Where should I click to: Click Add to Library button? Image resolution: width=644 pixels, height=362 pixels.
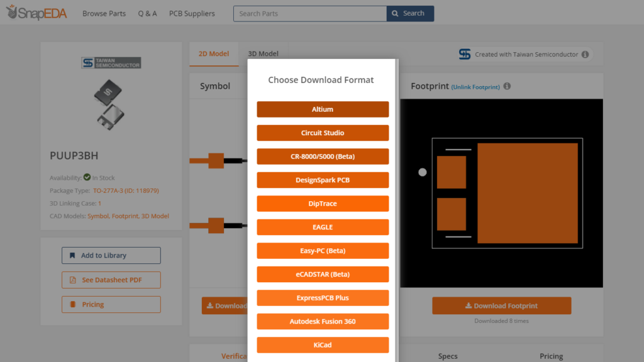pos(111,255)
